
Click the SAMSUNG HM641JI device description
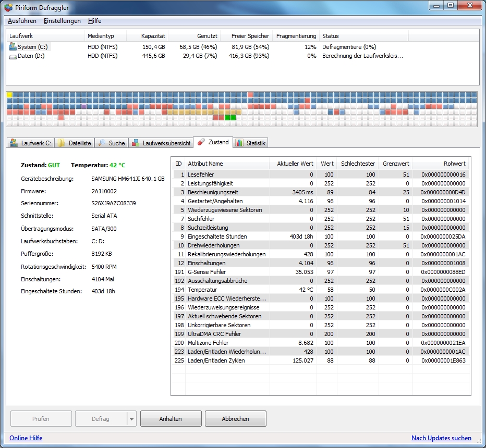128,179
